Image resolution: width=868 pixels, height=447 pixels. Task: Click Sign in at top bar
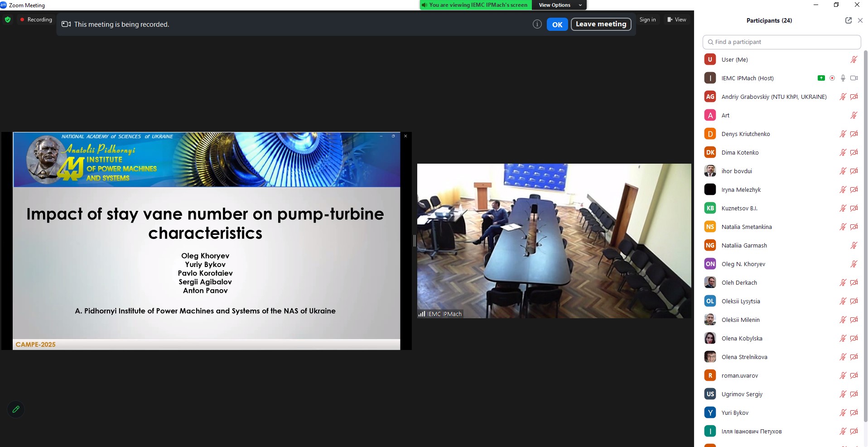tap(647, 19)
